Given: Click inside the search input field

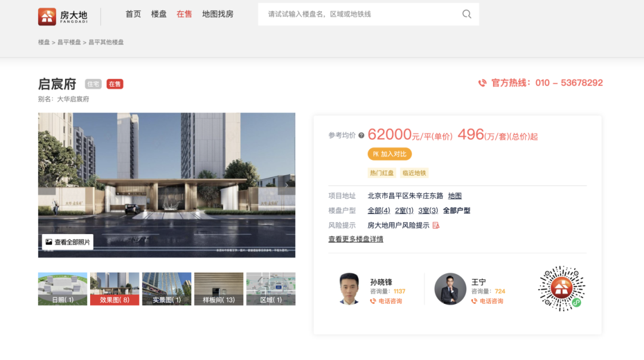Looking at the screenshot, I should point(358,14).
